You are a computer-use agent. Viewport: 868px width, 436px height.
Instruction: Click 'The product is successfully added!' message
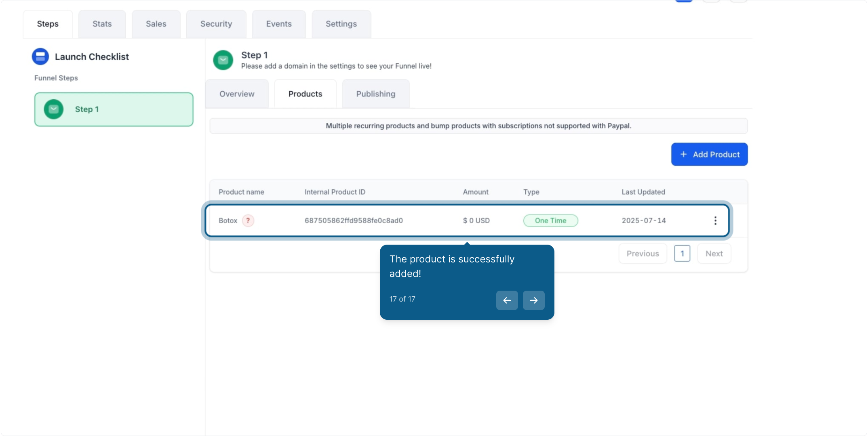click(x=452, y=266)
